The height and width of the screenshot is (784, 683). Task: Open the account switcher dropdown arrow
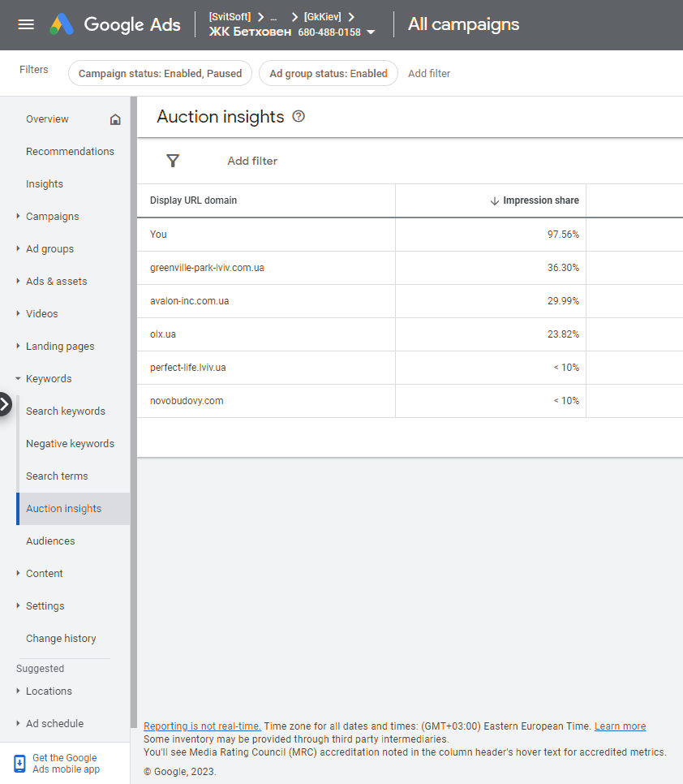371,32
